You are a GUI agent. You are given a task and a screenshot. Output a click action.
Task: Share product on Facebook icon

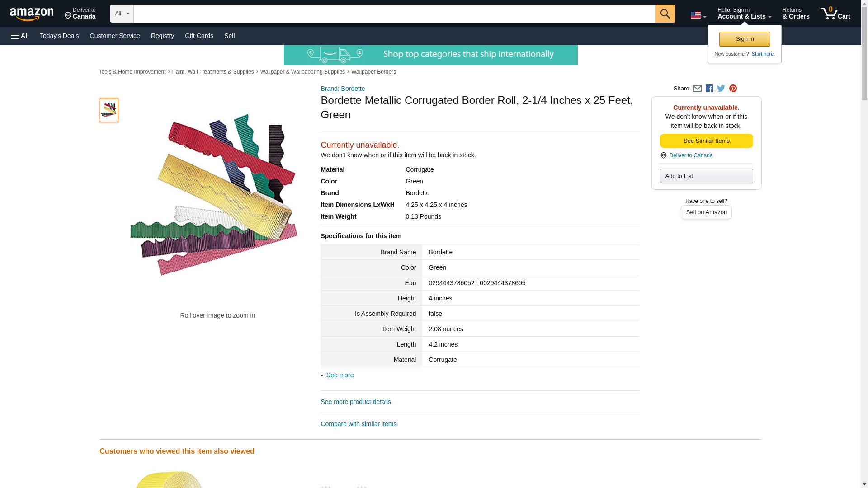[x=709, y=89]
